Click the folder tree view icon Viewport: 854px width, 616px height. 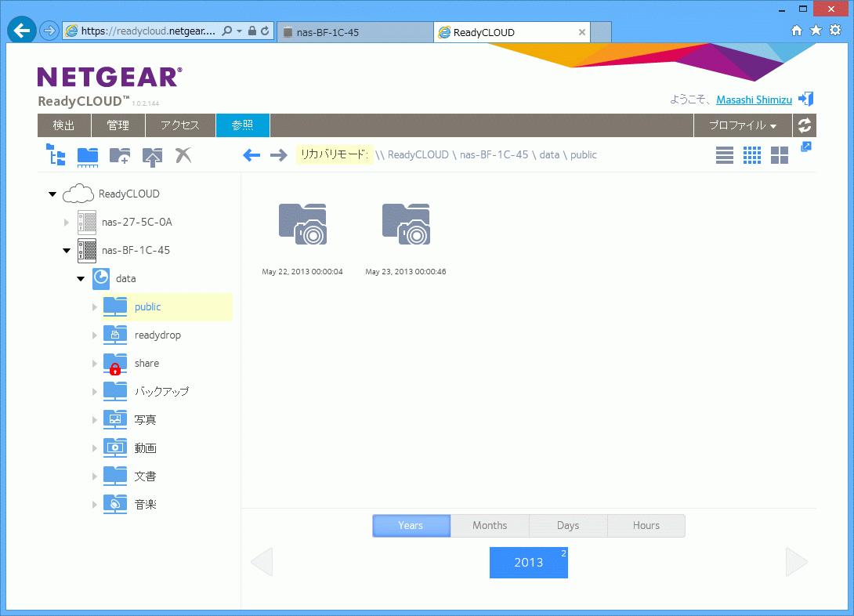(x=56, y=155)
